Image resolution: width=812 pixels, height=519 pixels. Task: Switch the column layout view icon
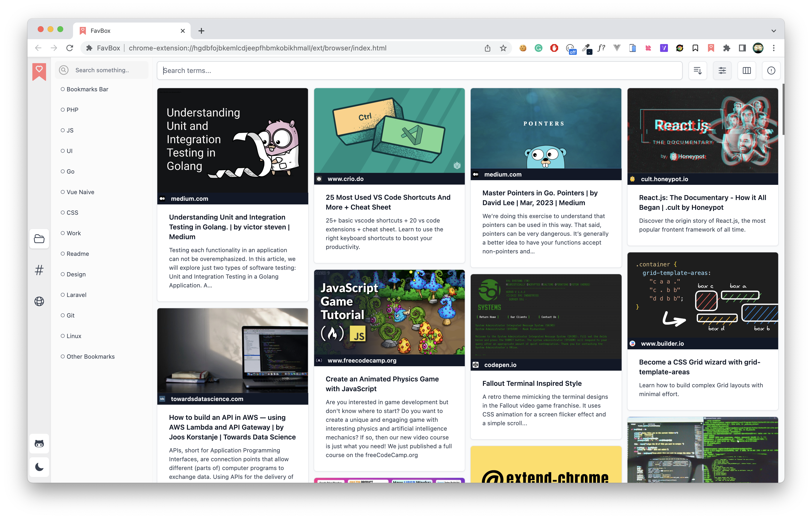(747, 71)
